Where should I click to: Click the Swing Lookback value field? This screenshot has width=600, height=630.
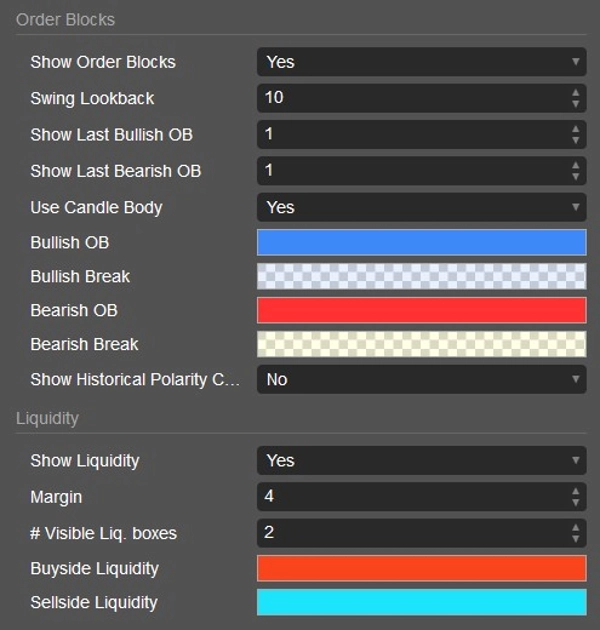point(410,98)
